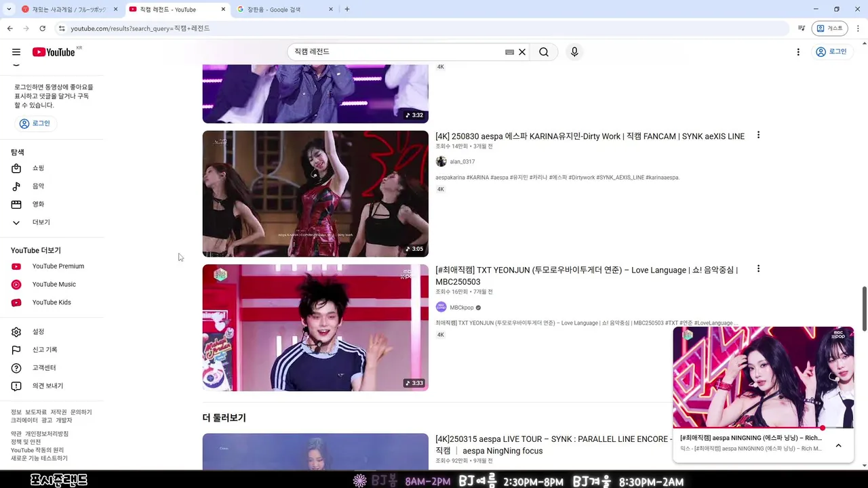Open the media control icon in Chrome toolbar
This screenshot has width=868, height=488.
pyautogui.click(x=802, y=28)
